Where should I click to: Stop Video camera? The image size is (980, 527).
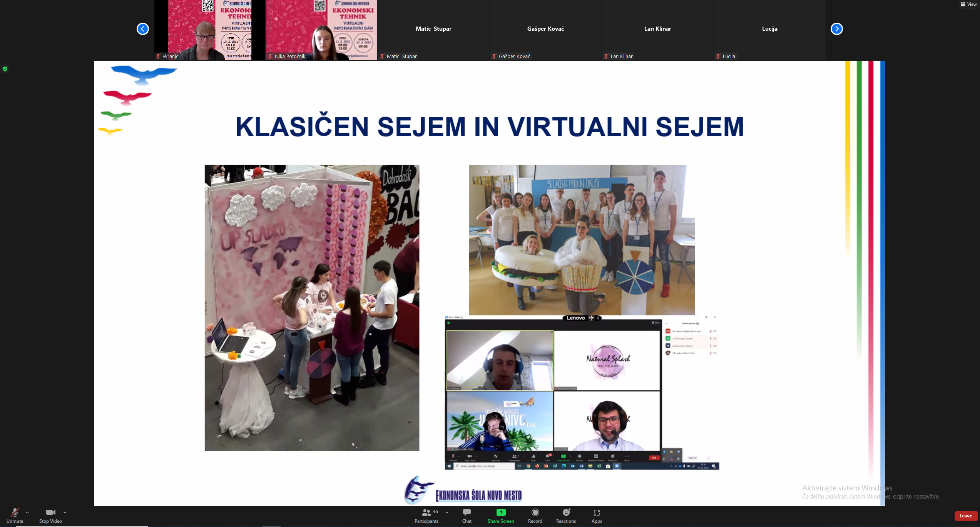(50, 515)
